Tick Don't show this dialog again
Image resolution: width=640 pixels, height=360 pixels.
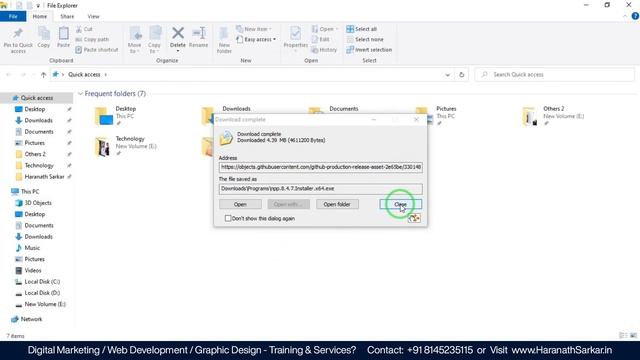(x=228, y=218)
